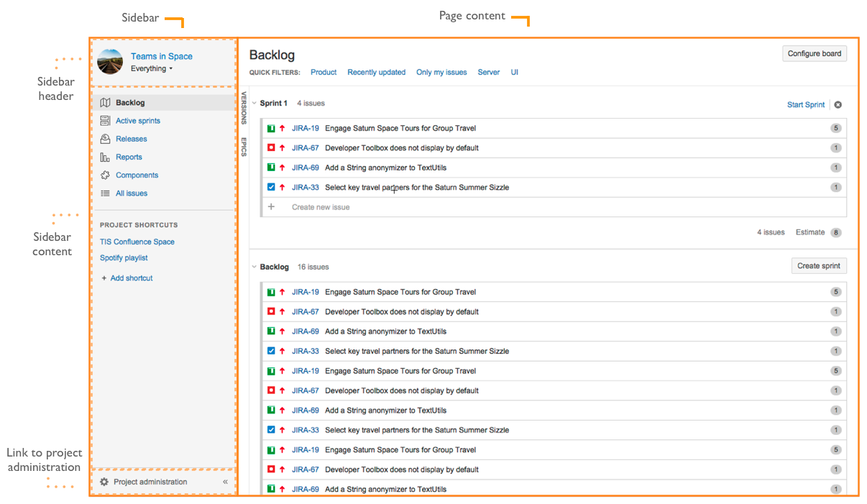Collapse the sidebar with the « button
Screen dimensions: 867x504
pos(225,482)
